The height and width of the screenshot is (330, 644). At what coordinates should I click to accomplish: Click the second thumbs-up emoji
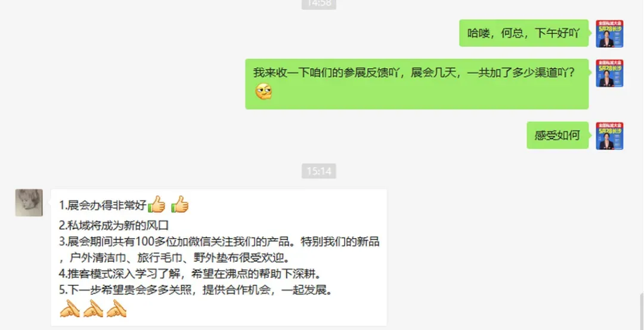pyautogui.click(x=179, y=204)
